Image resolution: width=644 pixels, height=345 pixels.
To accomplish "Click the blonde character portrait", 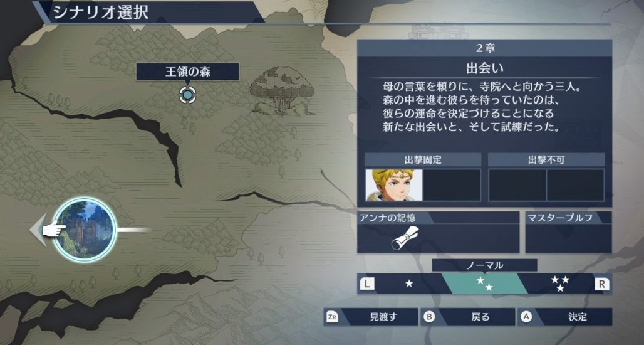I will tap(394, 185).
